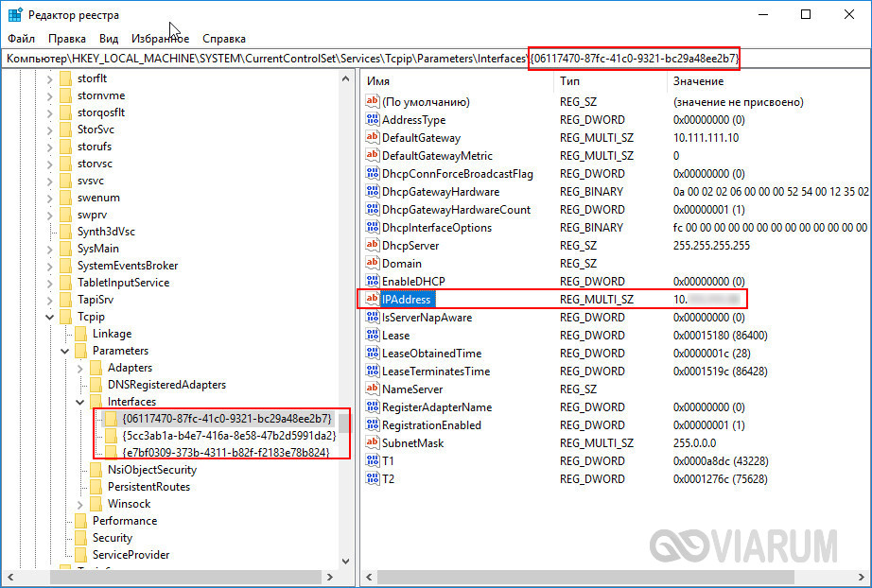Image resolution: width=872 pixels, height=588 pixels.
Task: Collapse the Tcpip tree node
Action: coord(50,317)
